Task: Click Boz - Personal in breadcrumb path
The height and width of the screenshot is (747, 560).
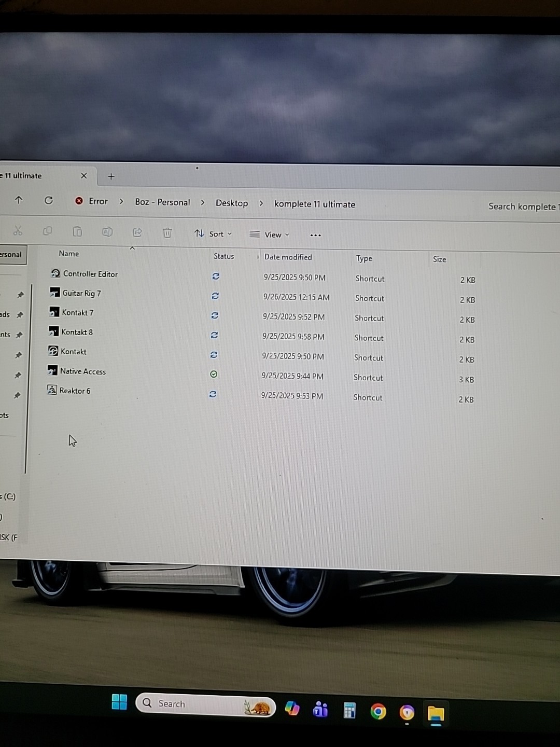Action: coord(162,202)
